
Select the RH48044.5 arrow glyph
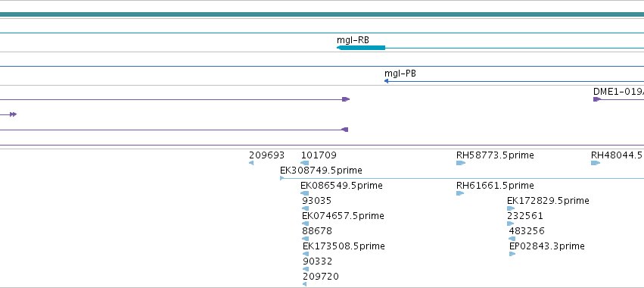(596, 163)
